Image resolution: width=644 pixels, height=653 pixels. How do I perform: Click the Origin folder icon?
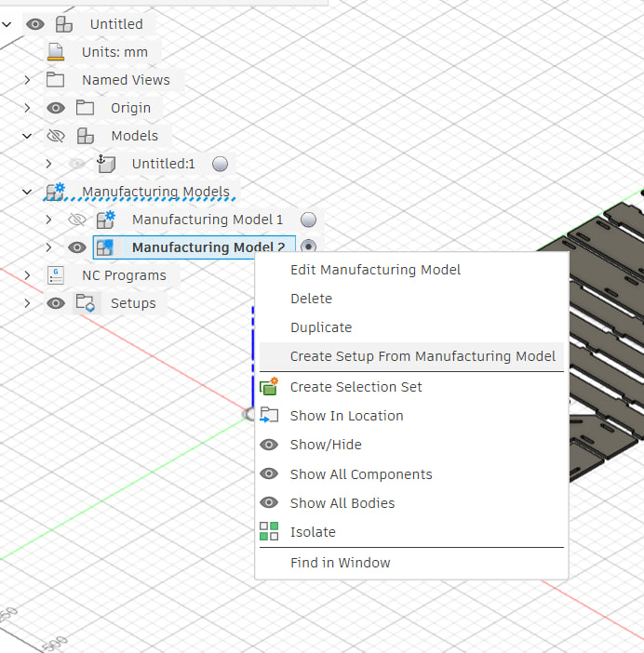(85, 108)
